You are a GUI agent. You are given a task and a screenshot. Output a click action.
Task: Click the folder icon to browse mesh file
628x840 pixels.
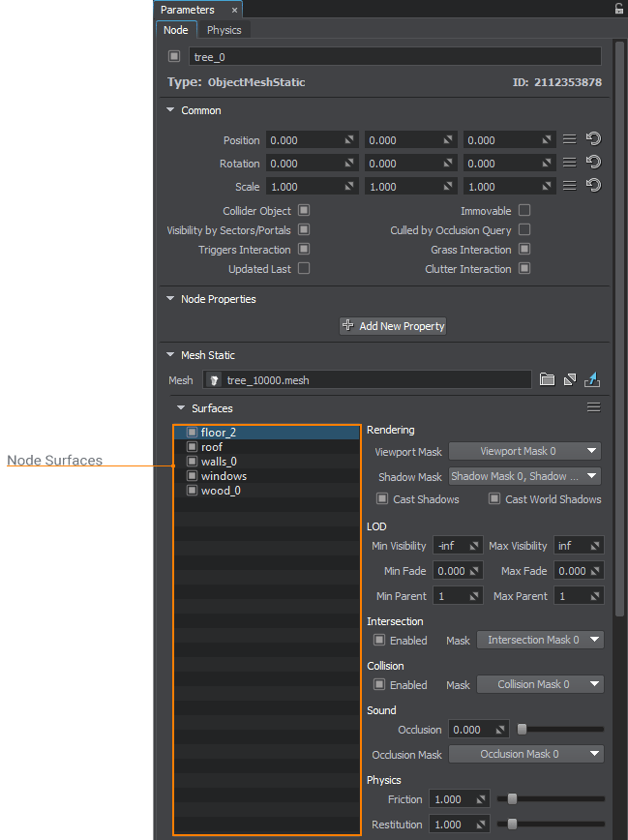coord(547,380)
